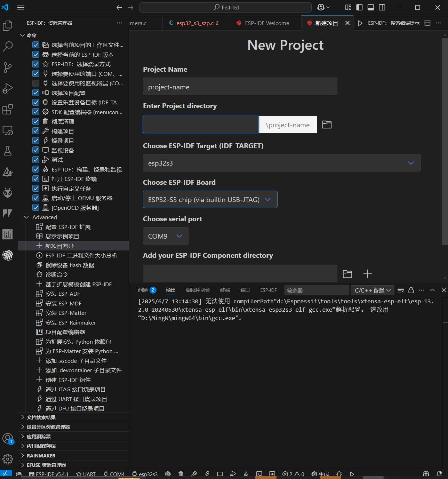Open the IDF_TARGET esp32s3 dropdown
448x479 pixels.
282,163
